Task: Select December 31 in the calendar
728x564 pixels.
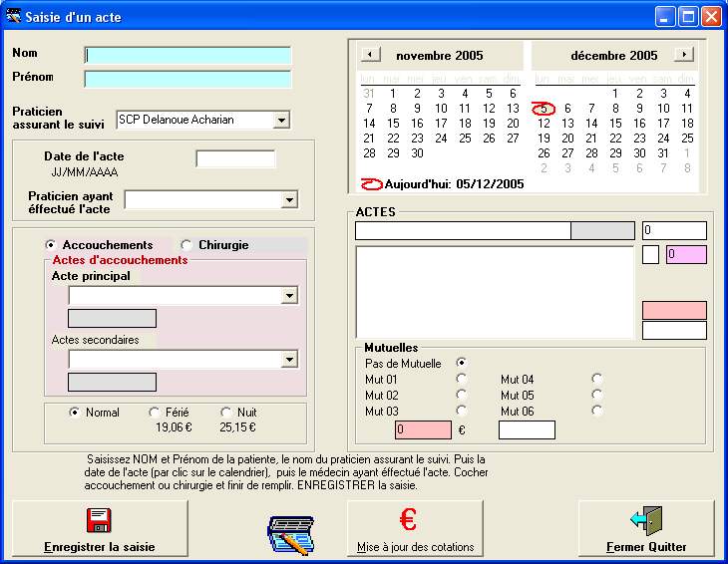Action: [x=663, y=153]
